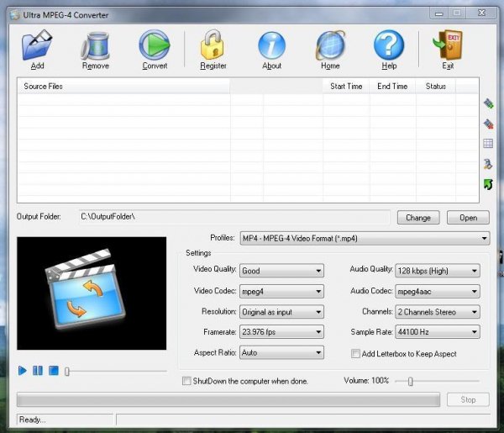Image resolution: width=504 pixels, height=433 pixels.
Task: Check ShutDown the computer when done
Action: pos(186,381)
